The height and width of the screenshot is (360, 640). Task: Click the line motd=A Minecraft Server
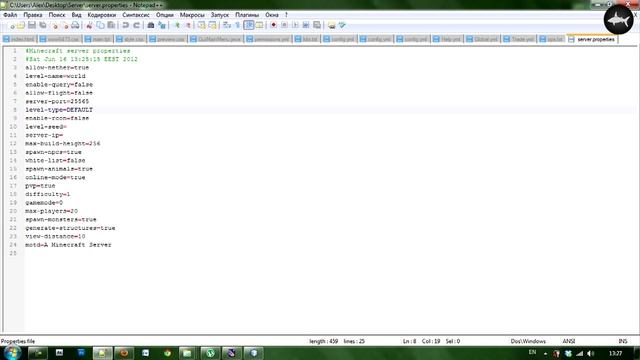[68, 245]
